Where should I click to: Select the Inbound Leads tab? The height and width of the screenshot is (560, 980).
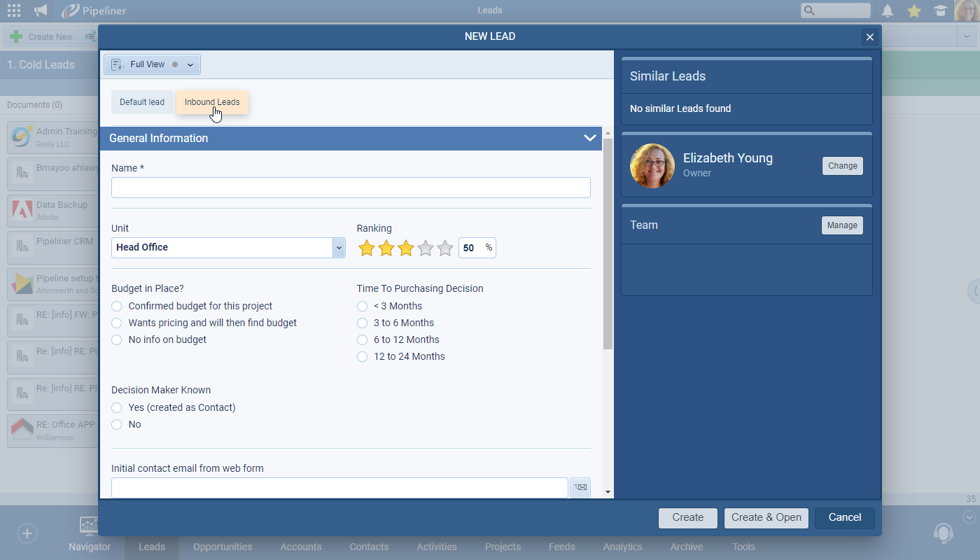click(211, 102)
